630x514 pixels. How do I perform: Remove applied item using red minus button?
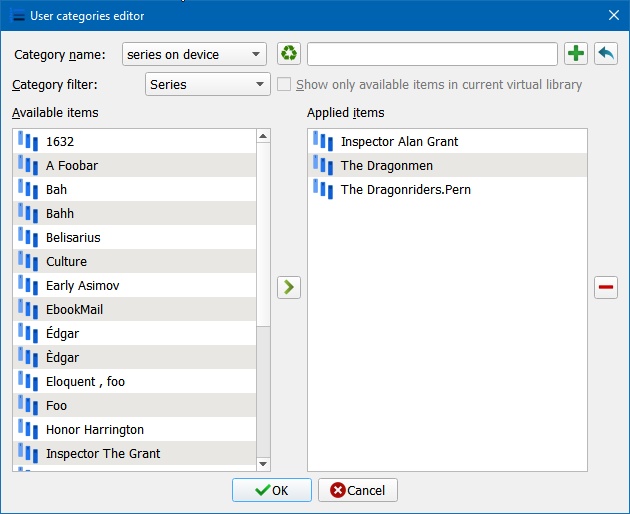pyautogui.click(x=606, y=288)
